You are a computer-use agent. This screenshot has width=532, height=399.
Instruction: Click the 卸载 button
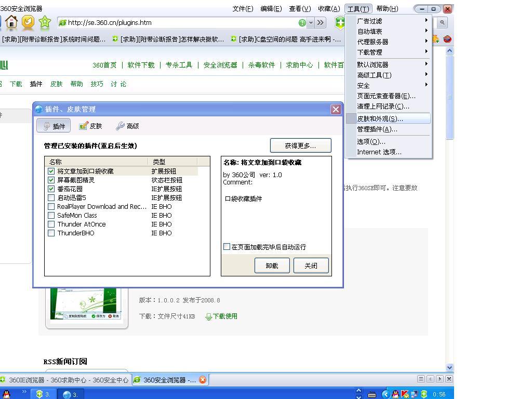click(272, 265)
